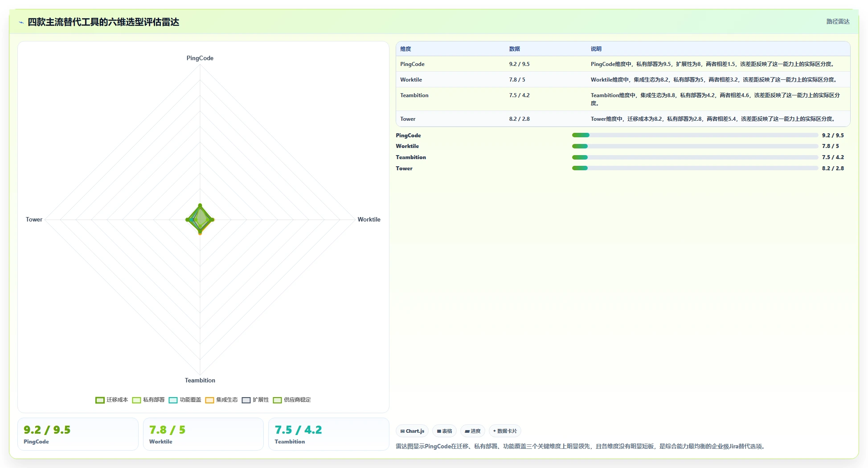Click the 数据 column header
The width and height of the screenshot is (868, 468).
[515, 49]
